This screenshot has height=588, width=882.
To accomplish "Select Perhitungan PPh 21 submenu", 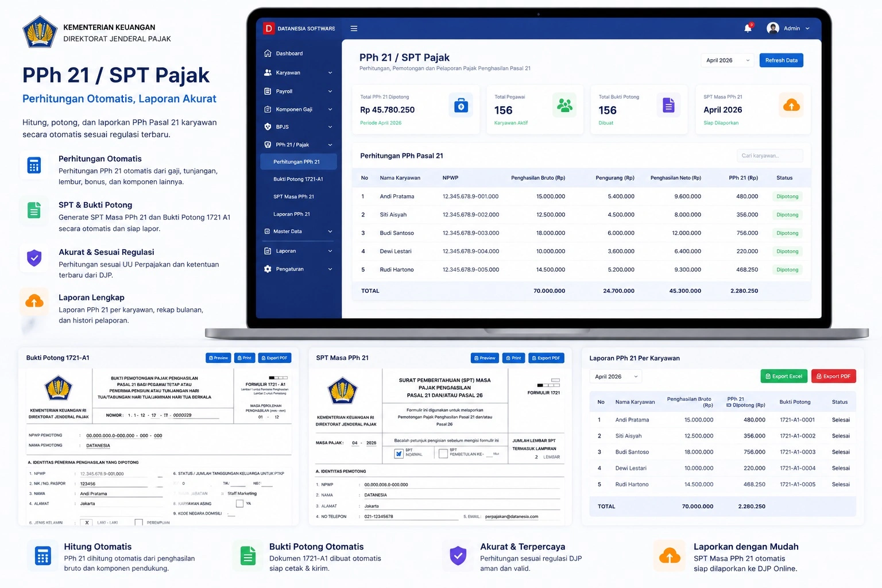I will tap(299, 162).
